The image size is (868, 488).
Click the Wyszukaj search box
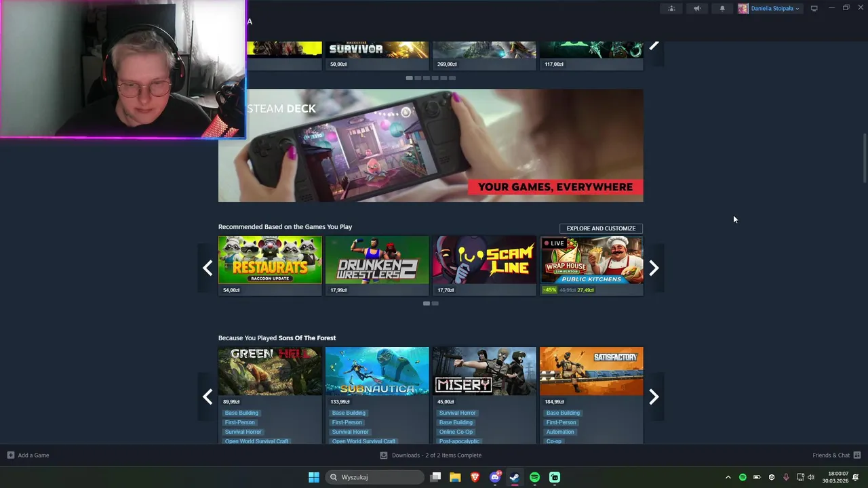click(x=374, y=477)
